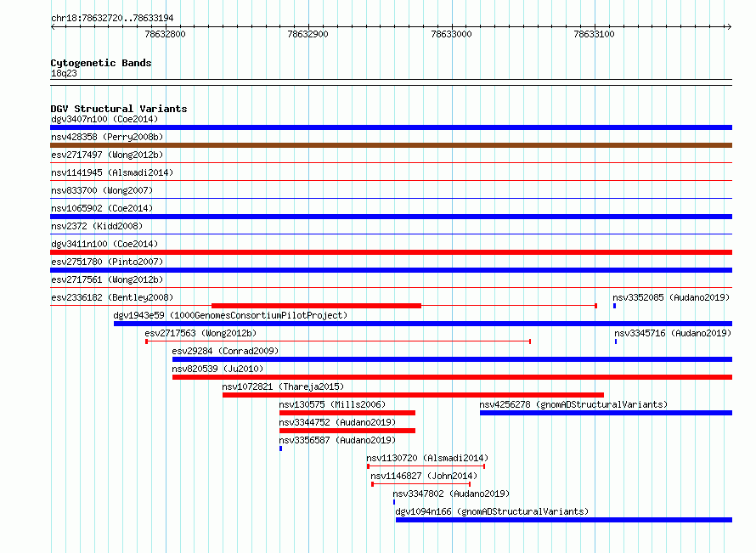Click the thin red line under nsv1146827
756x553 pixels.
point(421,484)
